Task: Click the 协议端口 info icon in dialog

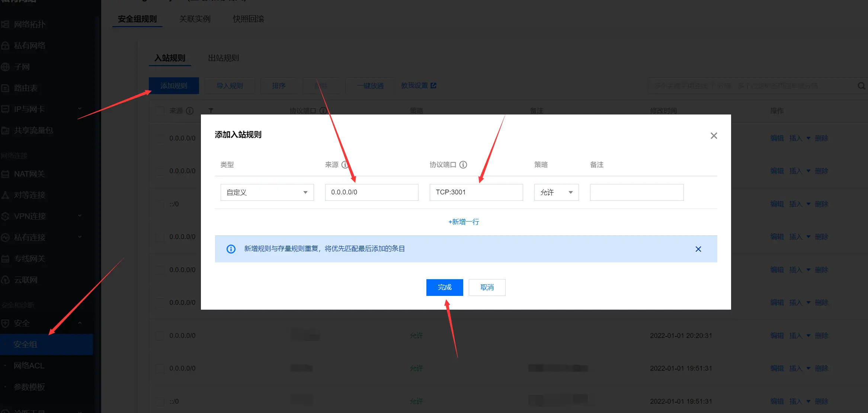Action: 463,165
